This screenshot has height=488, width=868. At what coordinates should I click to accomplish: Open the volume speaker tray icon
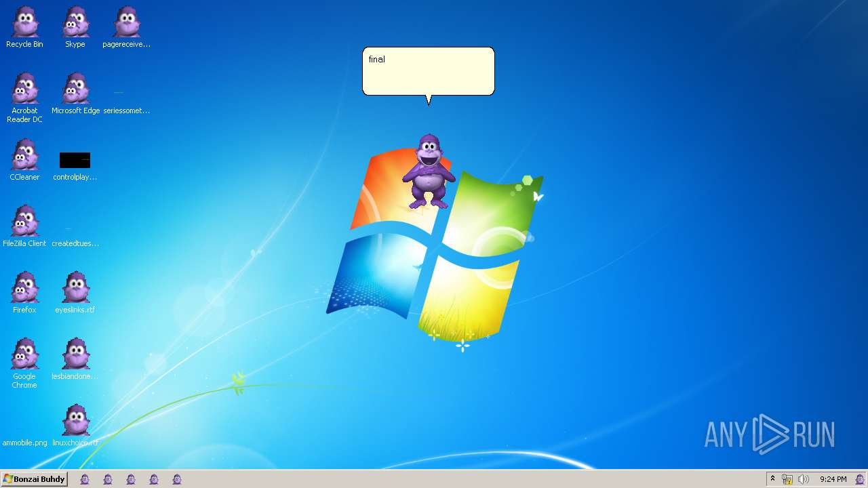coord(804,479)
